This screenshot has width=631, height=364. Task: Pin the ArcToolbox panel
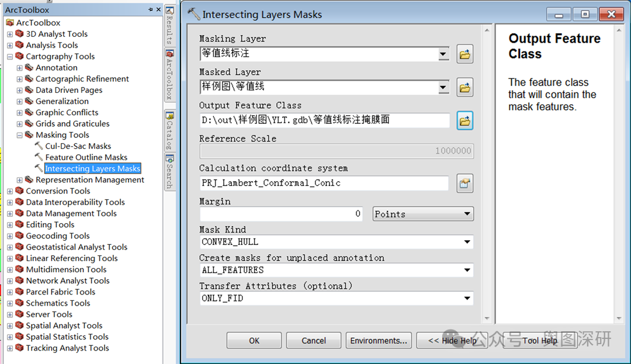151,9
